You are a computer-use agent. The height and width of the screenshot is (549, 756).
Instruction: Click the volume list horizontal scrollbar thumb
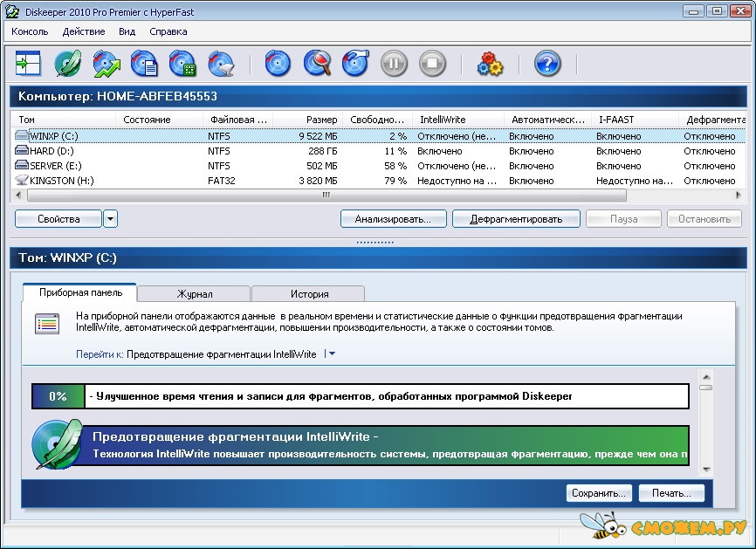point(326,196)
